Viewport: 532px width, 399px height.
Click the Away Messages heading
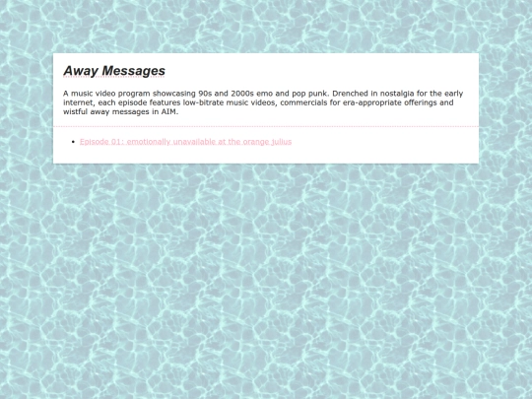coord(114,71)
